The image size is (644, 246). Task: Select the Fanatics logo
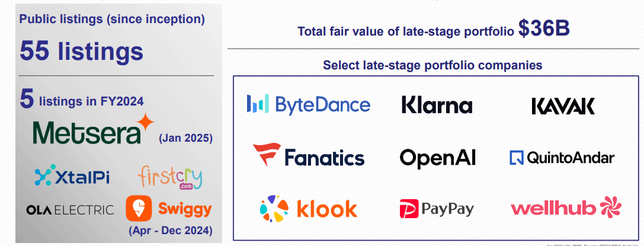point(309,156)
